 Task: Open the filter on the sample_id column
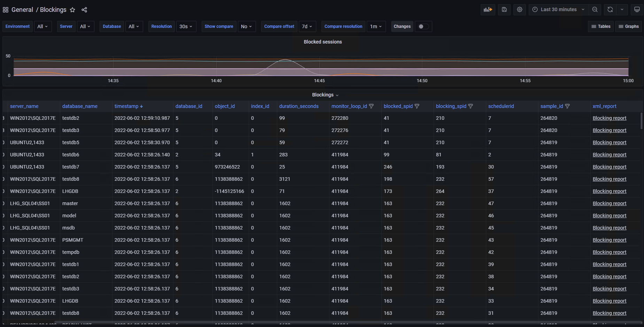pos(567,106)
